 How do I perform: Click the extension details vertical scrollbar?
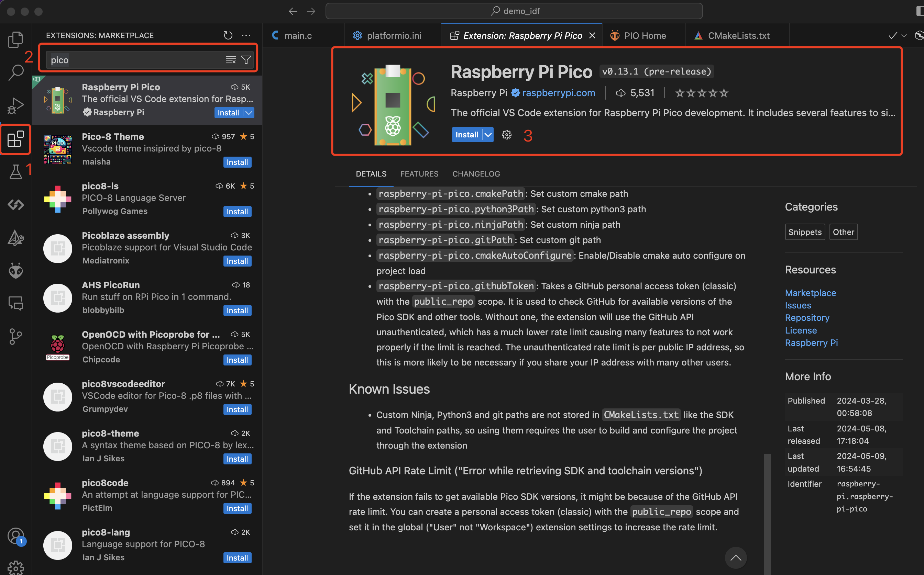click(767, 514)
